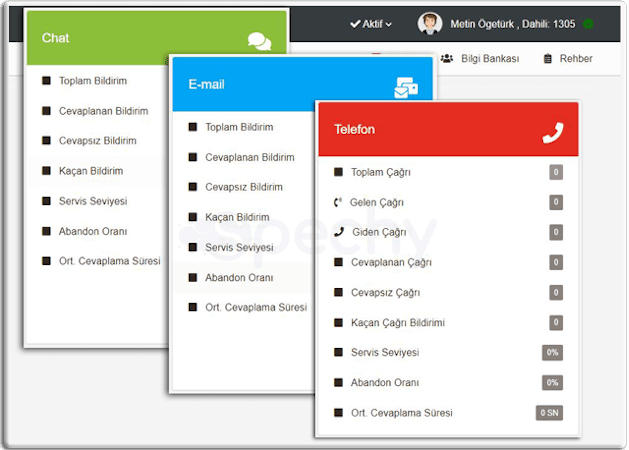The image size is (629, 450).
Task: Select Ort. Cevaplama Süresi in Chat card
Action: [110, 261]
